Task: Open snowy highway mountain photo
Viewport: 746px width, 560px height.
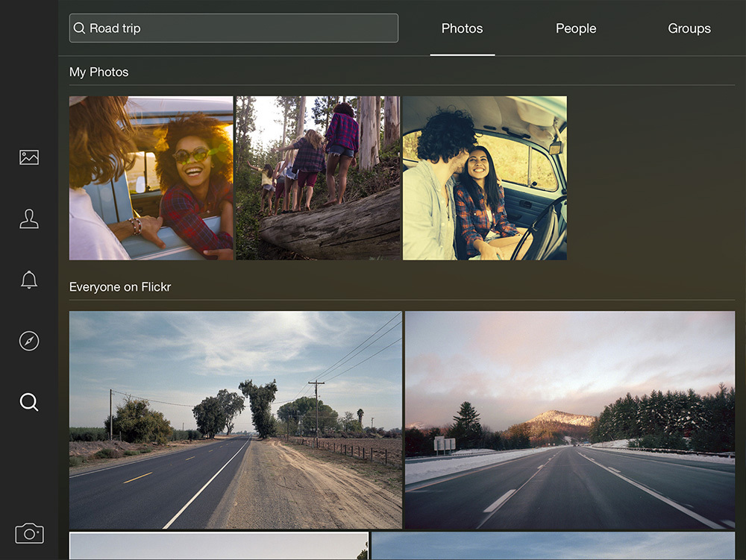Action: click(x=570, y=420)
